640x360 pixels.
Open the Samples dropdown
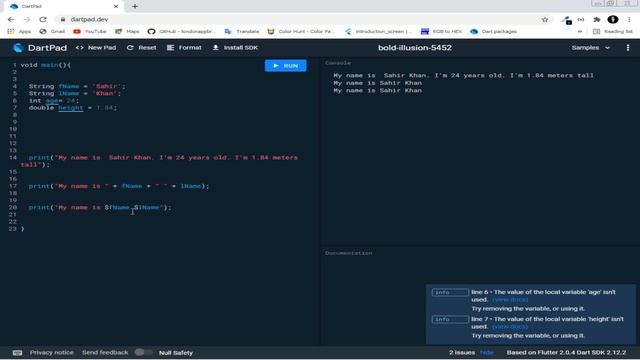click(591, 48)
